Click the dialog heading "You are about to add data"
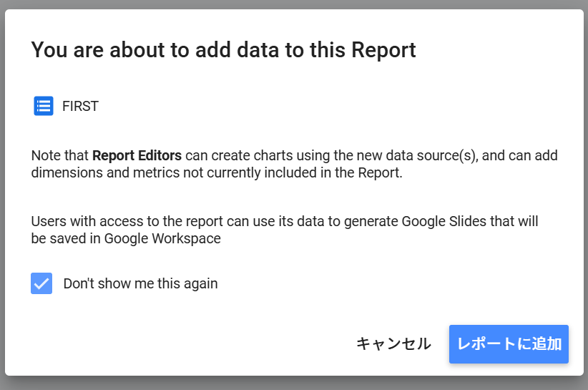 [179, 50]
